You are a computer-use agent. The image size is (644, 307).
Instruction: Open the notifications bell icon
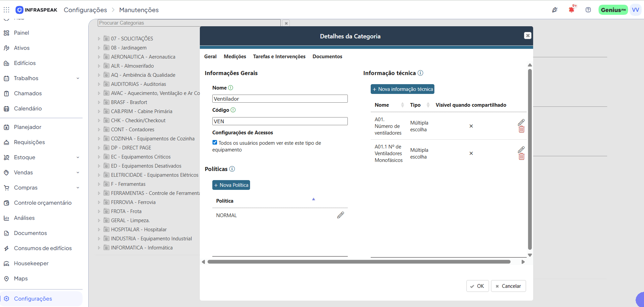coord(572,9)
